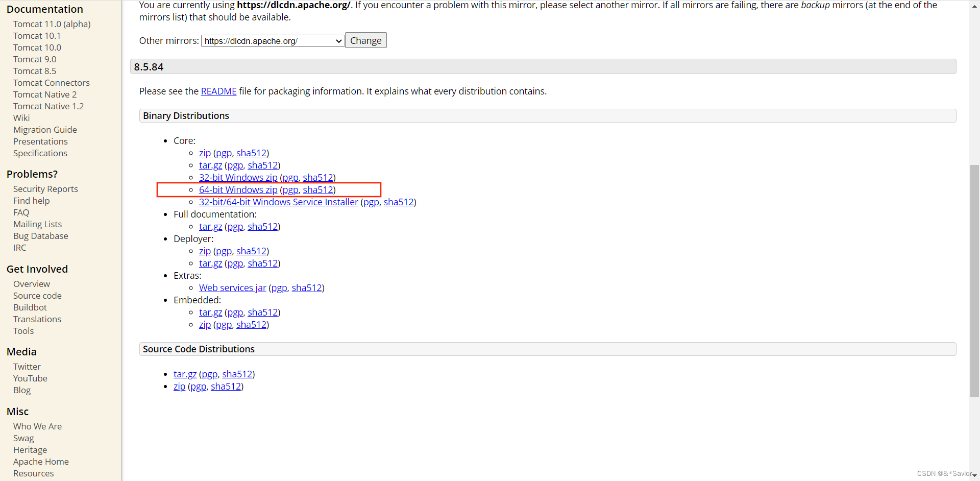Open the Tools page
Viewport: 980px width, 481px height.
click(23, 331)
